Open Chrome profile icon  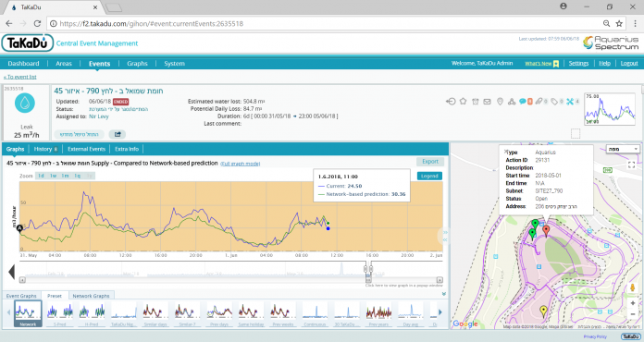click(x=563, y=6)
